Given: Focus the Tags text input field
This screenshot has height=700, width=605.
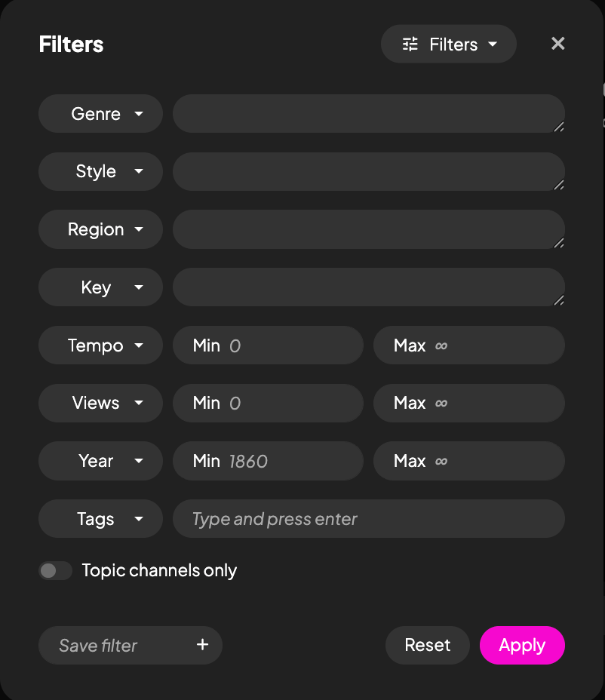Looking at the screenshot, I should [370, 519].
